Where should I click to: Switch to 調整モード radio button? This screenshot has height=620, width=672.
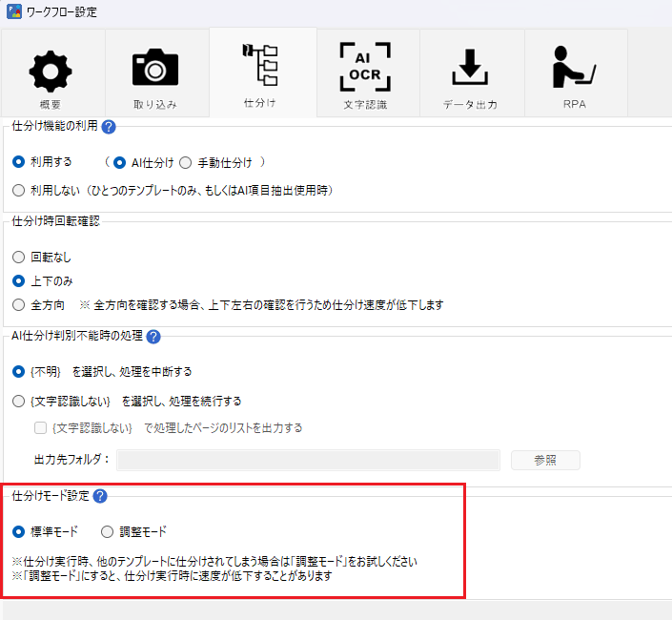pyautogui.click(x=107, y=531)
